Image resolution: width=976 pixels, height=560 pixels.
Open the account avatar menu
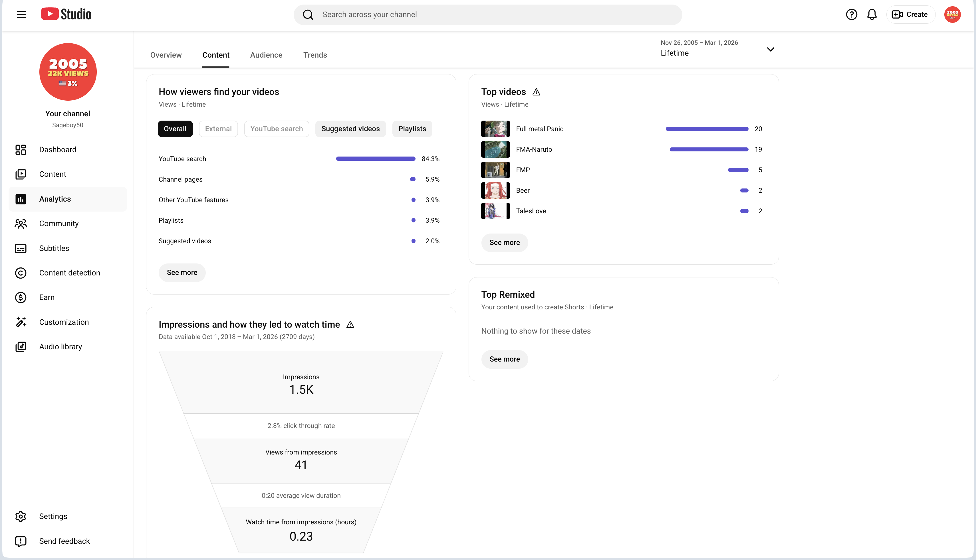(952, 15)
